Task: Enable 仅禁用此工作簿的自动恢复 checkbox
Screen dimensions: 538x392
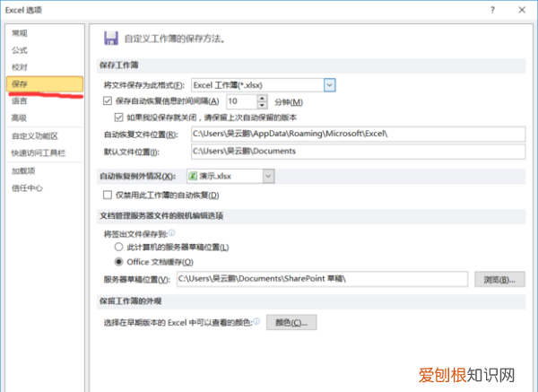Action: click(108, 195)
